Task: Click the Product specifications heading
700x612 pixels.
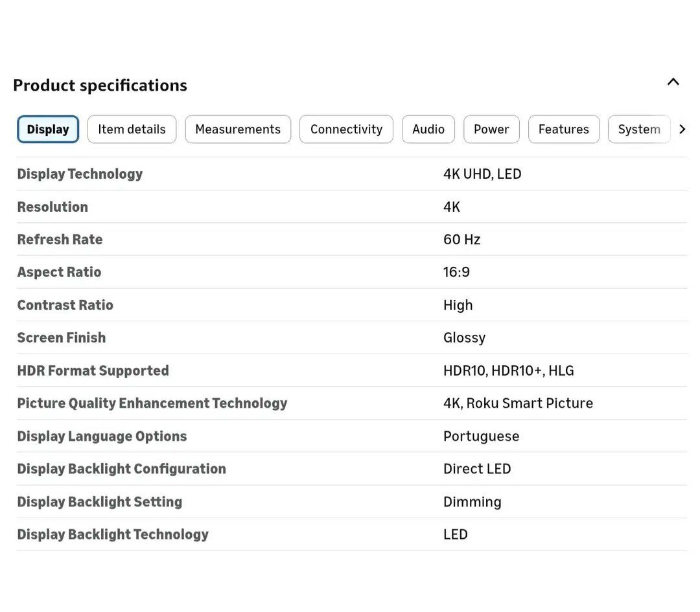Action: (100, 85)
